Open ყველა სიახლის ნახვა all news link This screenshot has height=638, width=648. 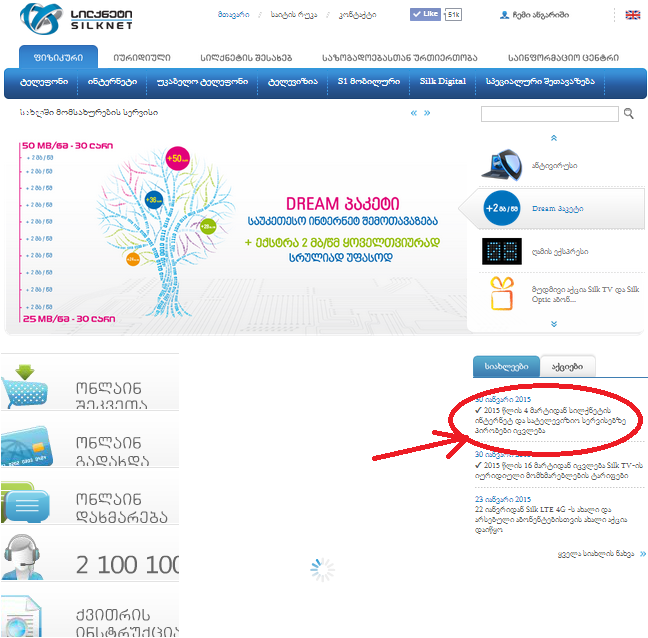596,554
